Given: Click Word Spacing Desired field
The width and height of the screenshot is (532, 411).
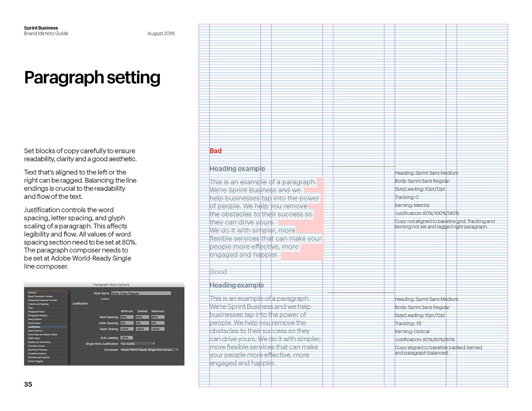Looking at the screenshot, I should 142,317.
